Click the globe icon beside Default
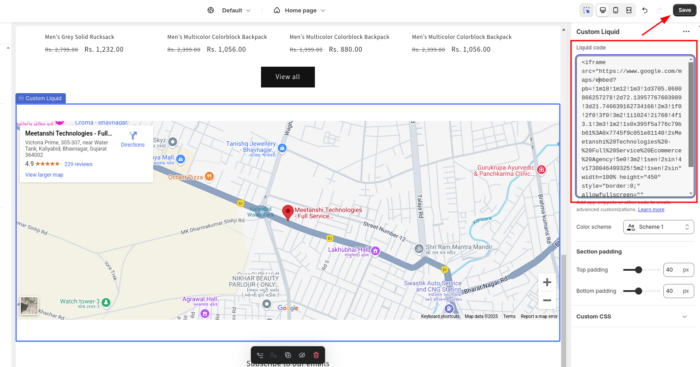Viewport: 700px width, 367px height. (x=211, y=10)
